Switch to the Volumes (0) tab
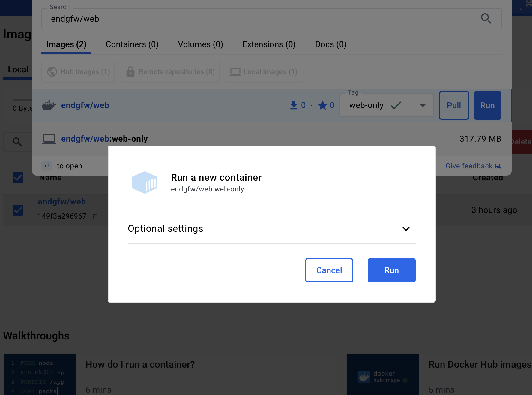 point(200,44)
